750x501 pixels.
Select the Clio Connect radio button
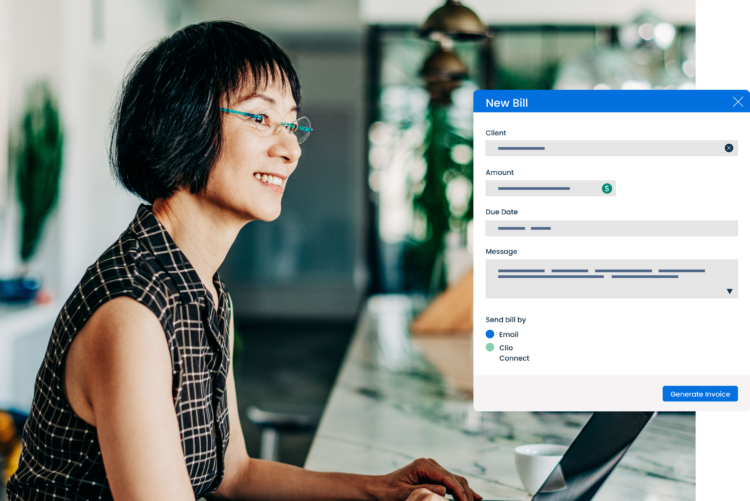490,347
